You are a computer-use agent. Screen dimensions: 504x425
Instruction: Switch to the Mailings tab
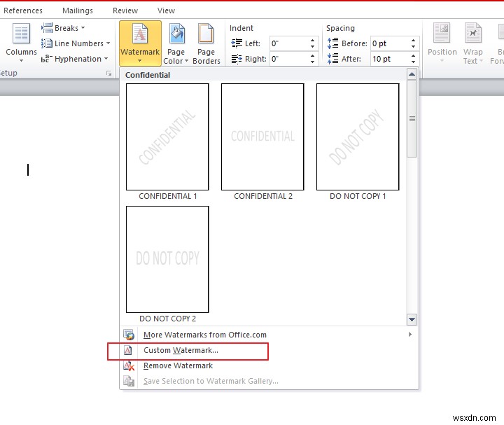point(78,11)
